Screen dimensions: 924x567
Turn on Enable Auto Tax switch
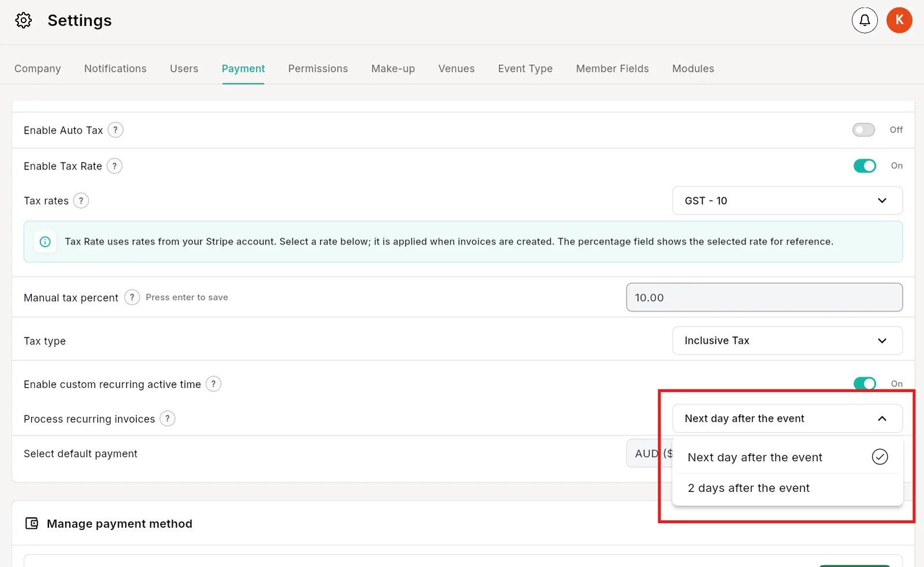coord(863,130)
